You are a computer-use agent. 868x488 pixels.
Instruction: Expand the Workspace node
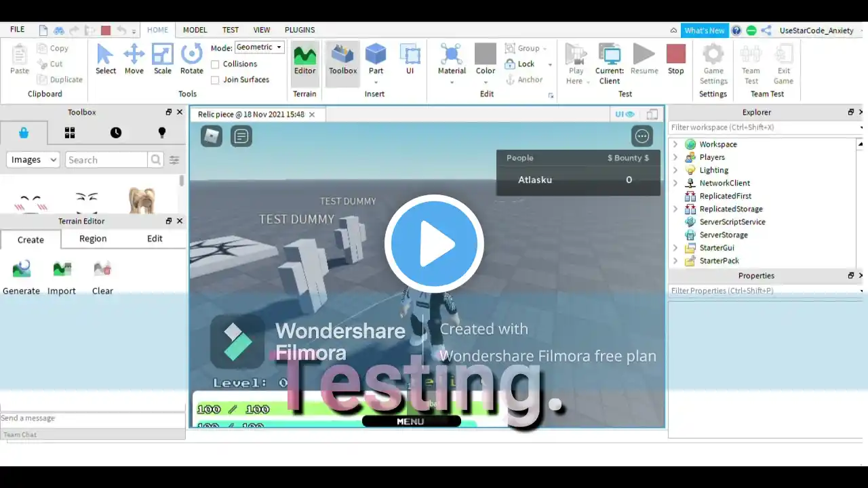675,144
